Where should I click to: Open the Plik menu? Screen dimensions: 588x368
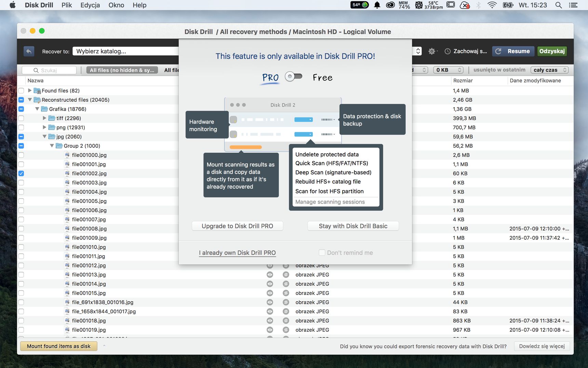[67, 5]
